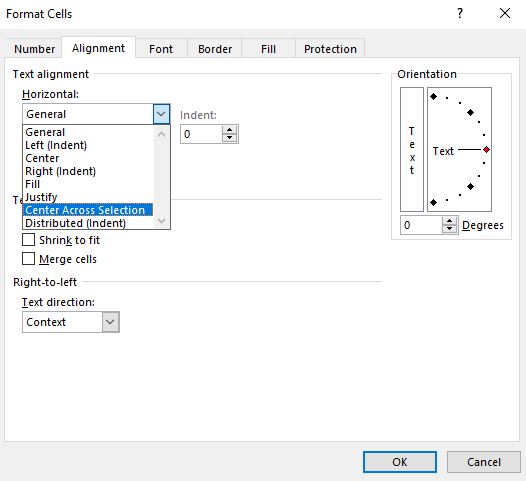Image resolution: width=526 pixels, height=481 pixels.
Task: Click the Help question mark icon
Action: pyautogui.click(x=460, y=13)
